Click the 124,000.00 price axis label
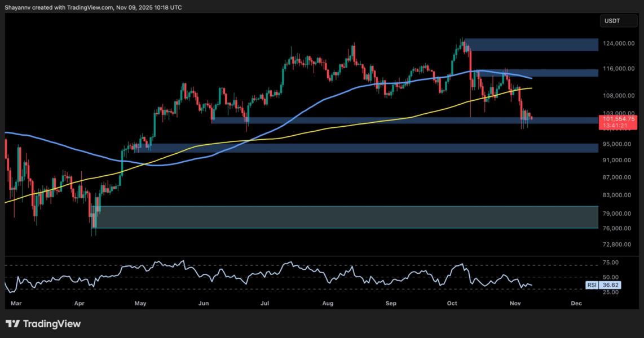 point(619,43)
